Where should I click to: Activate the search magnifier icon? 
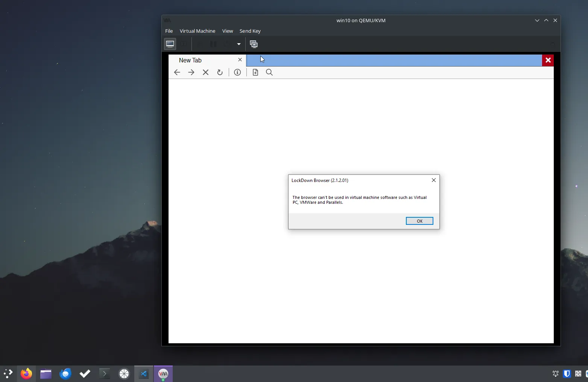coord(269,72)
